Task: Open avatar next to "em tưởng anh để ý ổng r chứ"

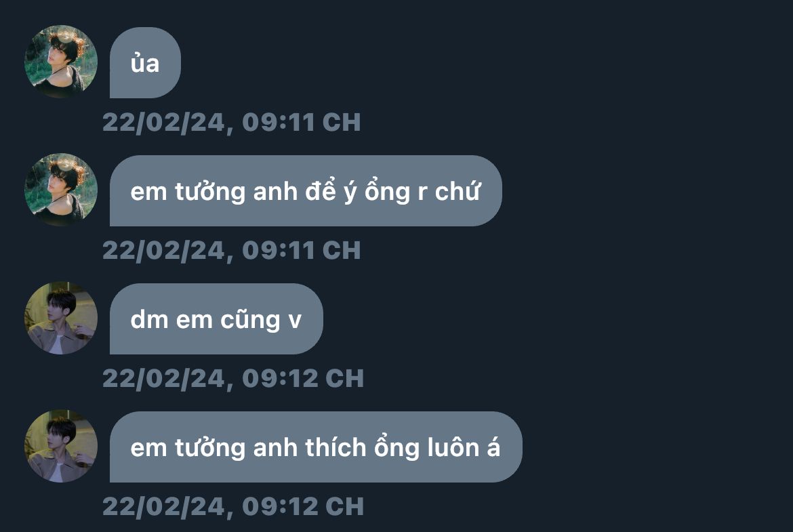Action: [x=61, y=190]
